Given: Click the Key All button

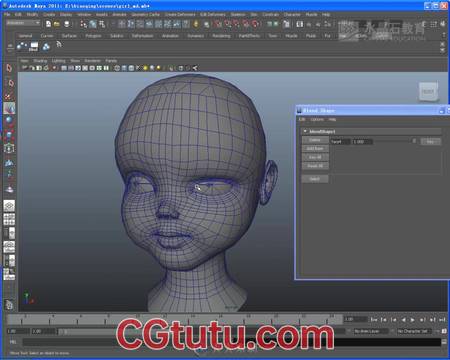Looking at the screenshot, I should coord(315,157).
